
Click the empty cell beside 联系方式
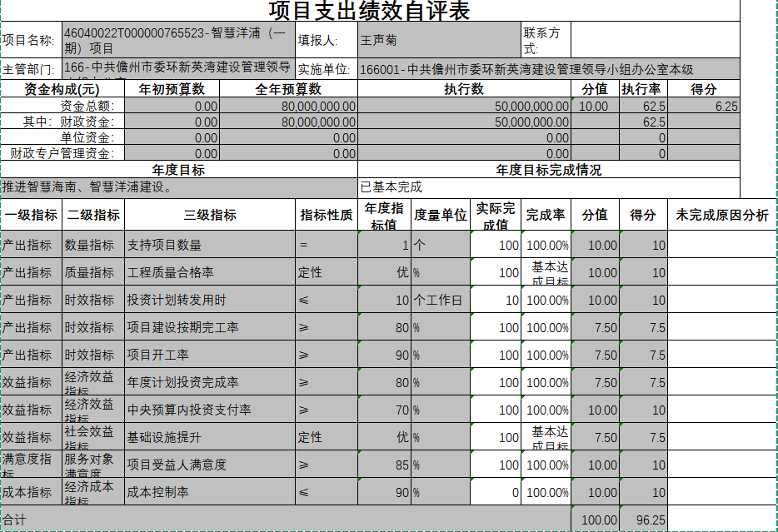coord(655,40)
